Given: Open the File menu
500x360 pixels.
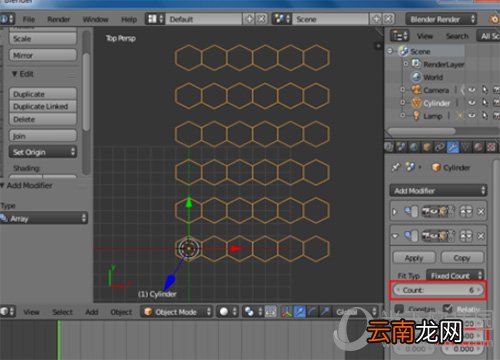Looking at the screenshot, I should (x=29, y=19).
